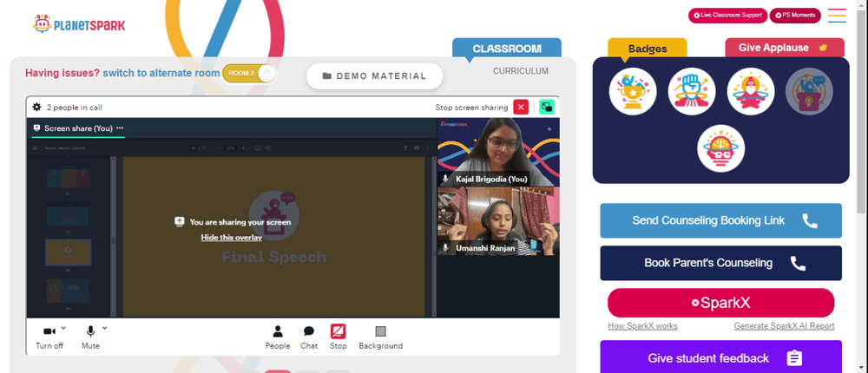Screen dimensions: 868x373
Task: Click the print icon in shared PDF toolbar
Action: pos(417,147)
